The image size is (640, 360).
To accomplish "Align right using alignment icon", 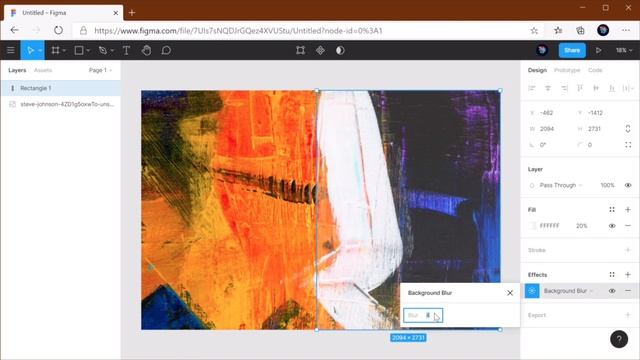I will coord(564,88).
